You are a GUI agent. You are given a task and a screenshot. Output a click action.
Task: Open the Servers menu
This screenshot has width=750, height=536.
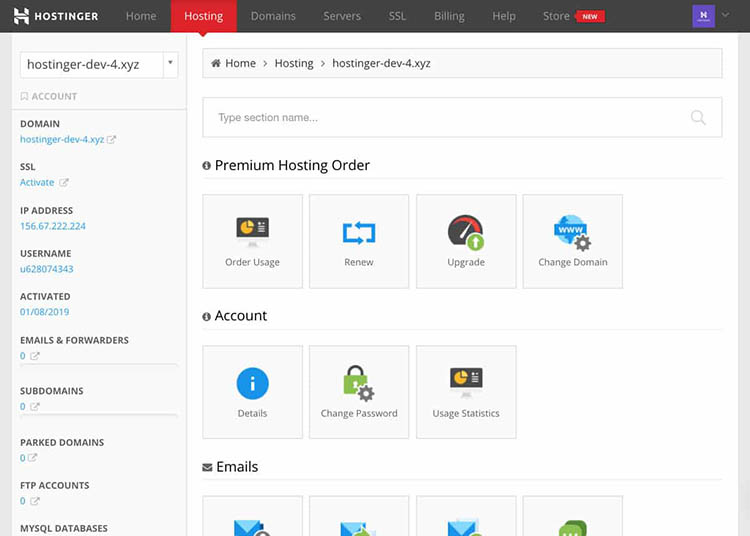click(x=342, y=16)
